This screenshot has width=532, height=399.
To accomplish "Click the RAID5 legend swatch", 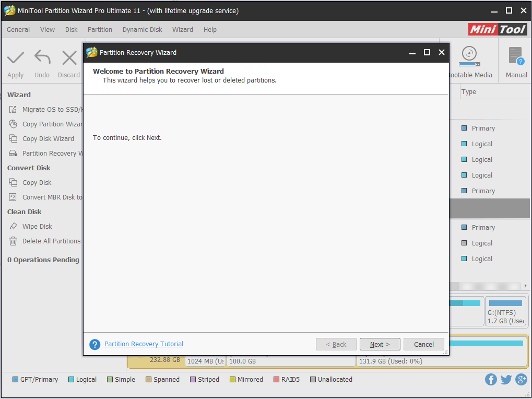I will click(x=276, y=379).
